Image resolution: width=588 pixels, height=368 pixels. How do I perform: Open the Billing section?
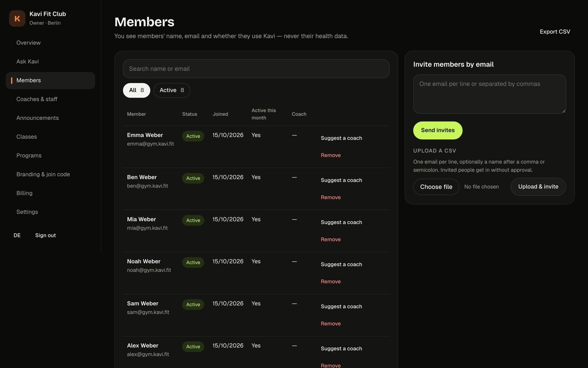[50, 193]
